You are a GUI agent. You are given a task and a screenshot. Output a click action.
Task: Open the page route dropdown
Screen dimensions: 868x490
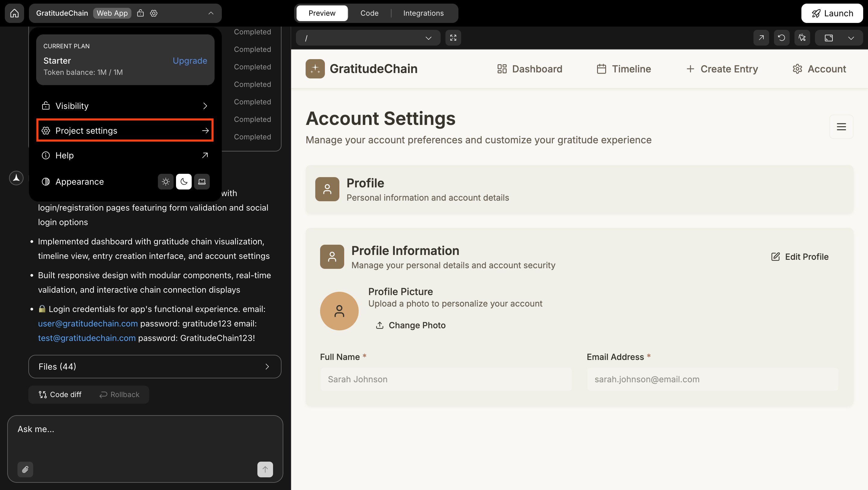(x=429, y=38)
